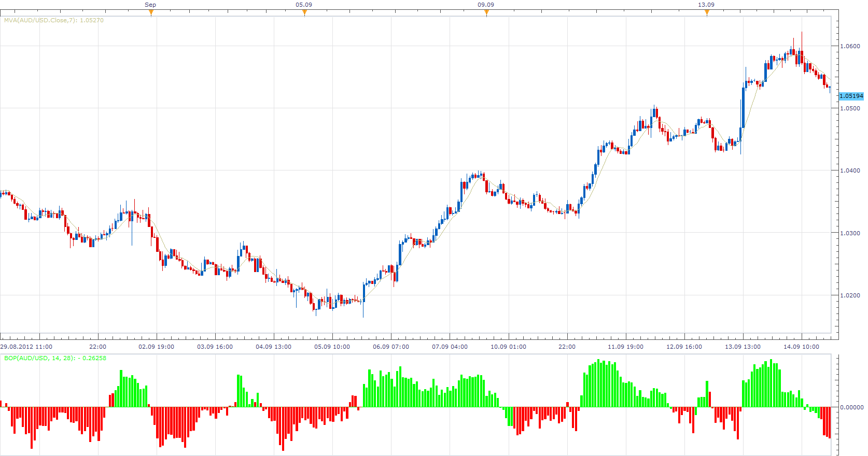Click the 10.09 01:00 time label

(x=508, y=347)
